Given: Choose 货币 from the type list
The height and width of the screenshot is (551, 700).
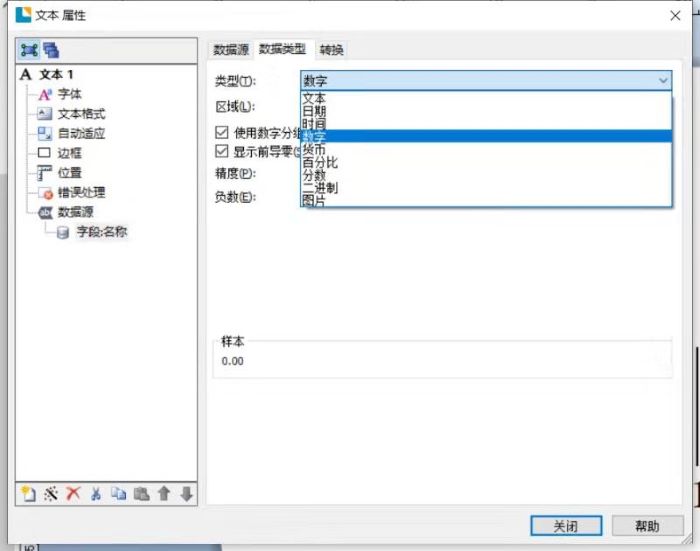Looking at the screenshot, I should pyautogui.click(x=486, y=149).
